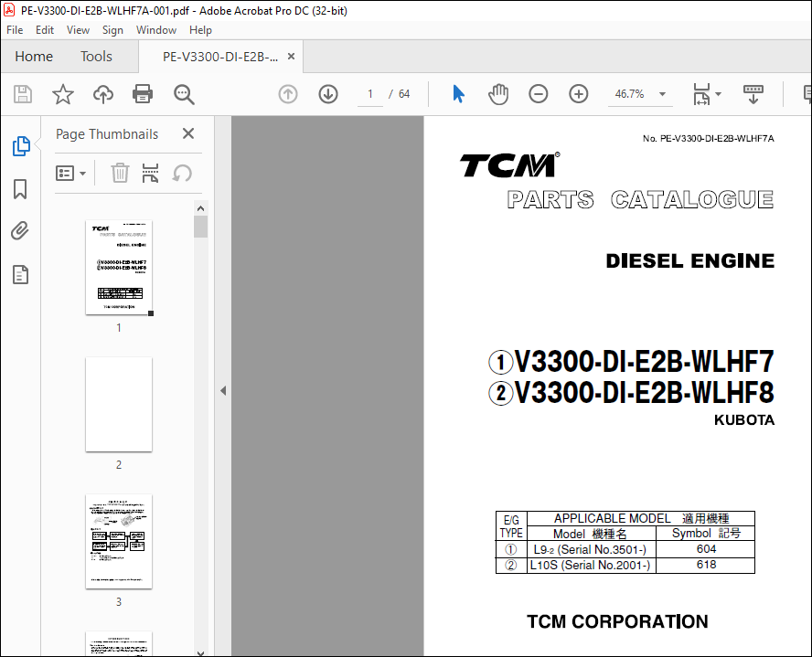
Task: Open the Edit menu
Action: pyautogui.click(x=45, y=30)
